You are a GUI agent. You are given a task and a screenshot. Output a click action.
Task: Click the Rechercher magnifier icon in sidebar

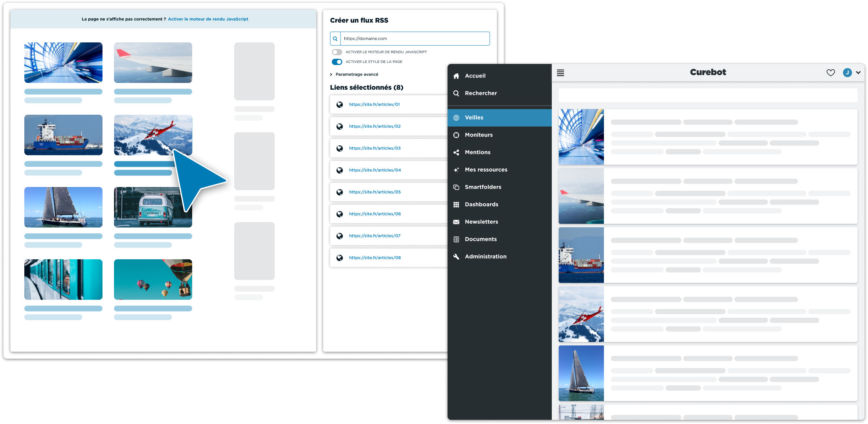456,93
